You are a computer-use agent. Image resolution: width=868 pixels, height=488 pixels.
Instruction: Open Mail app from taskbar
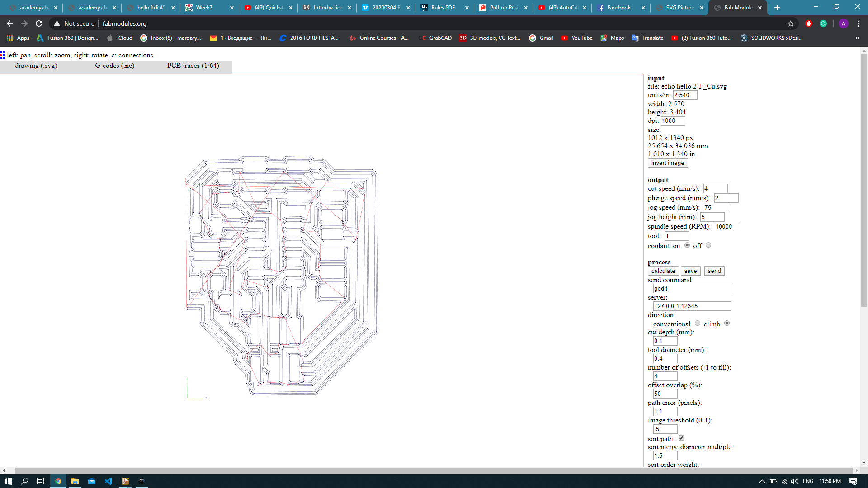[x=92, y=481]
